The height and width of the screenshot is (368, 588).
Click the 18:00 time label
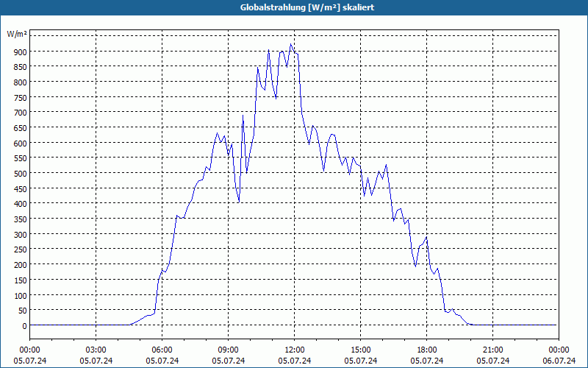[x=427, y=350]
